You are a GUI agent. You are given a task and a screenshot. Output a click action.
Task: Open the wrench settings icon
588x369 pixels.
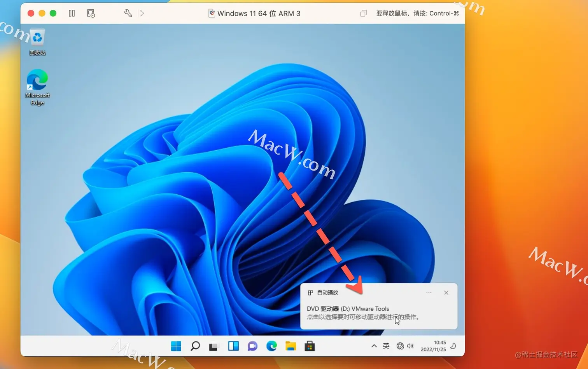(x=128, y=13)
